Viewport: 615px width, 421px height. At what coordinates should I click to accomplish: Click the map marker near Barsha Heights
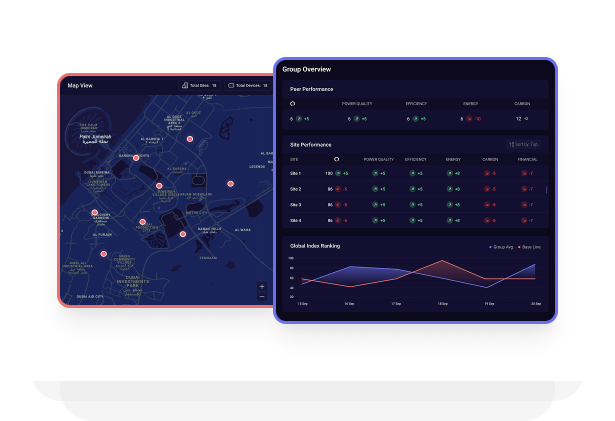pos(136,157)
